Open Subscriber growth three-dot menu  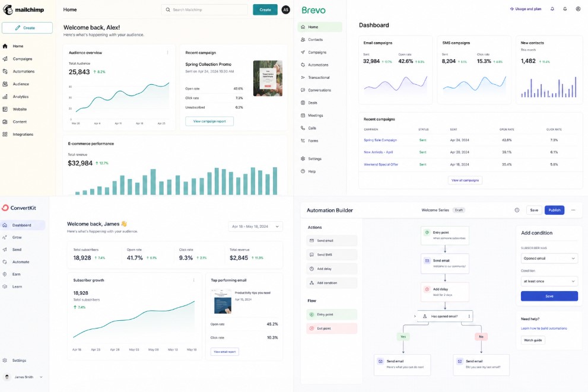(194, 281)
